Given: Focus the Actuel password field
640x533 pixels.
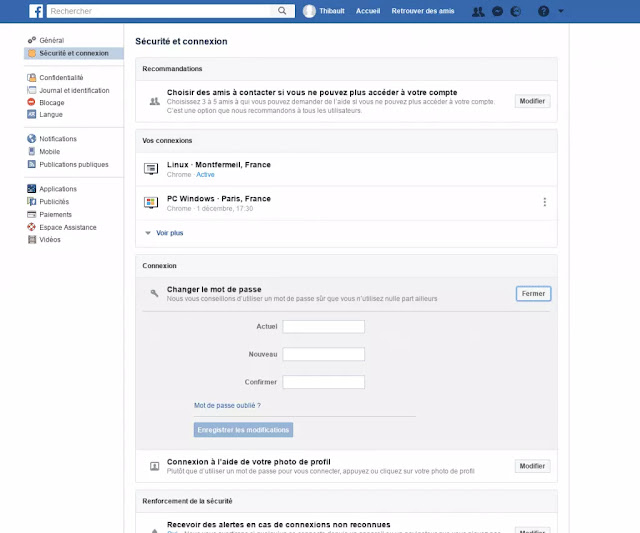Looking at the screenshot, I should tap(324, 326).
